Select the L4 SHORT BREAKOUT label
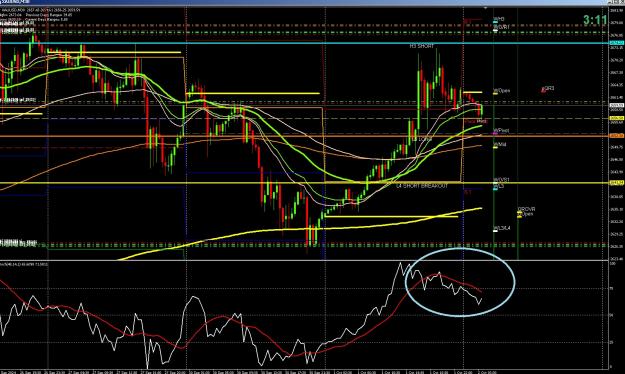The width and height of the screenshot is (625, 374). pos(422,186)
